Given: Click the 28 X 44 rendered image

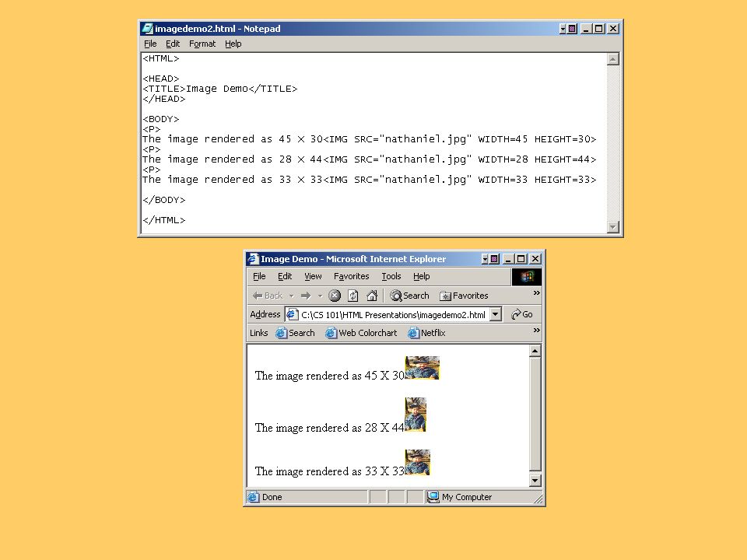Looking at the screenshot, I should coord(416,415).
